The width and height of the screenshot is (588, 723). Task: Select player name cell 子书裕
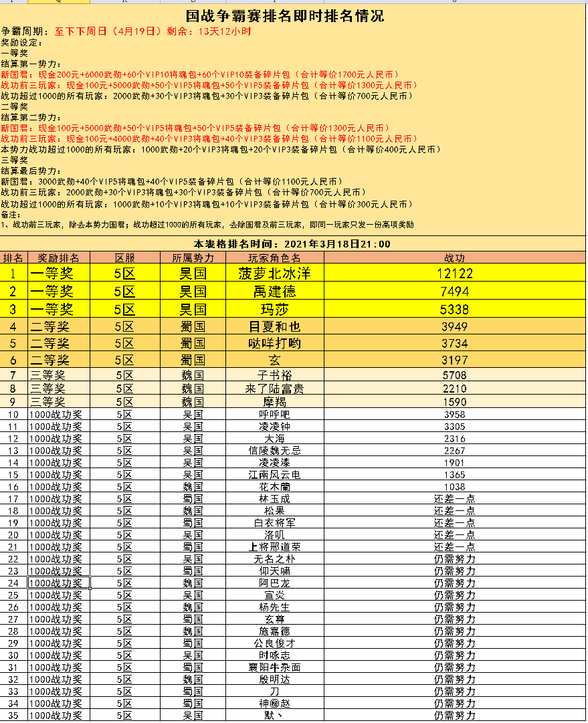(x=275, y=375)
